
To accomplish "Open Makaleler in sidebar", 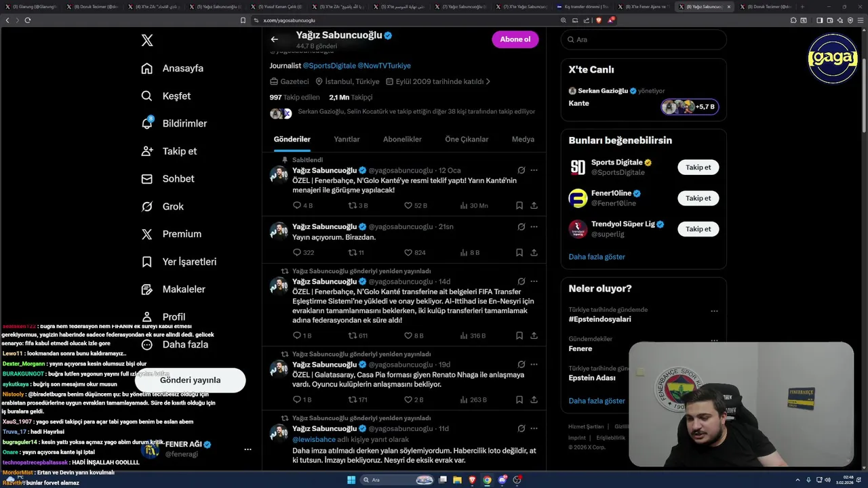I will point(173,289).
